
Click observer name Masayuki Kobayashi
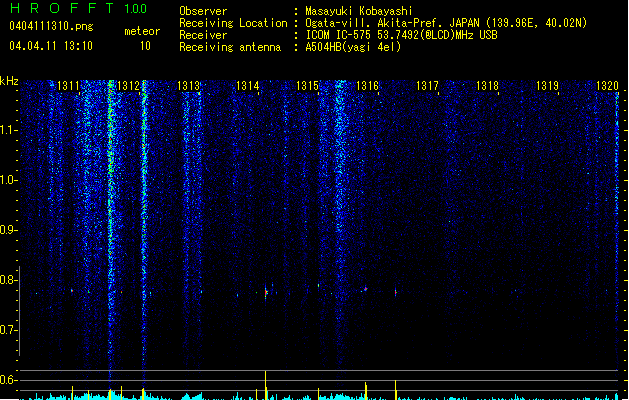click(x=359, y=11)
